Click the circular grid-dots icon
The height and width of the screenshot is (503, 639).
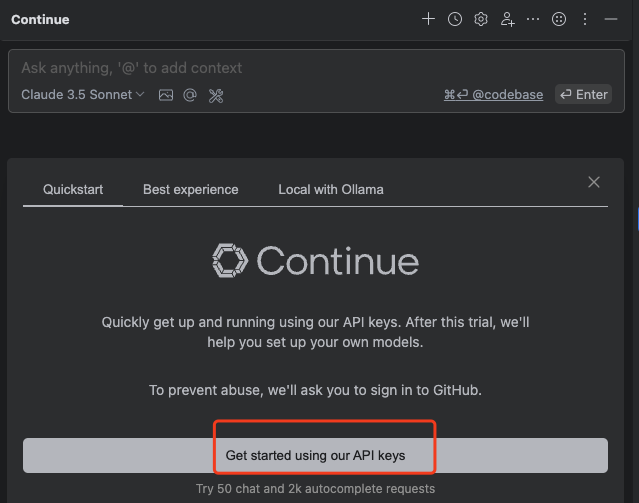(559, 19)
